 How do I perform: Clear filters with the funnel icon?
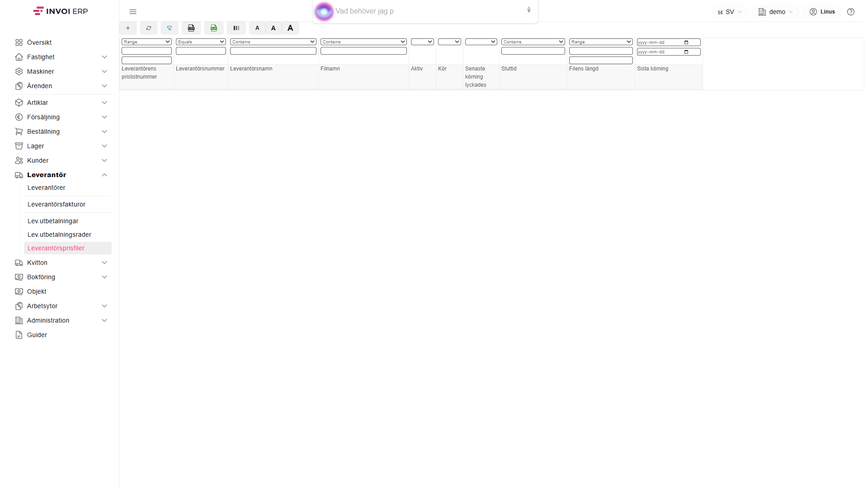tap(170, 28)
